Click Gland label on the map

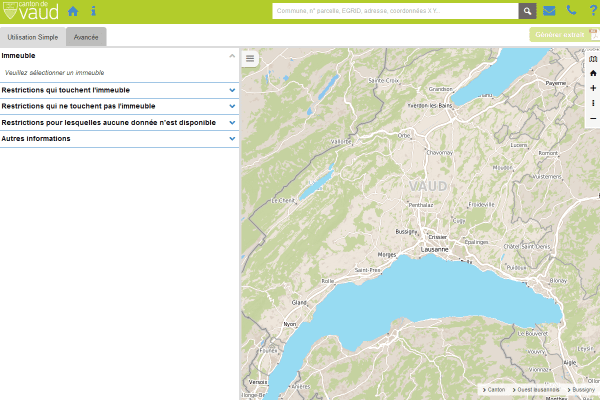click(299, 302)
